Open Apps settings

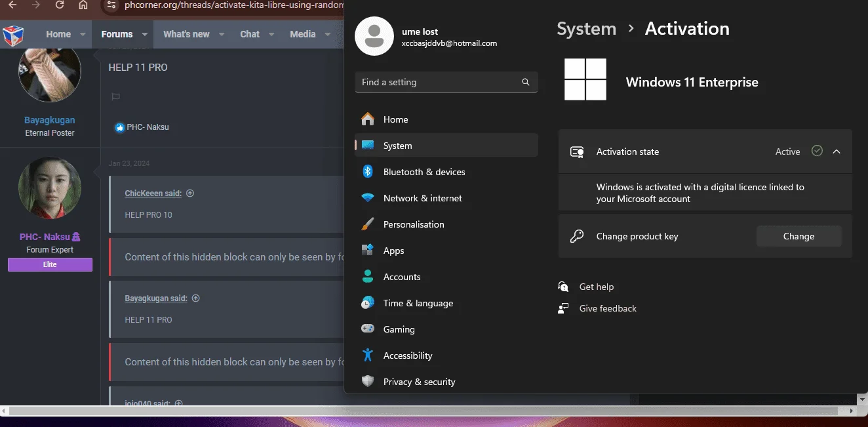click(x=446, y=251)
